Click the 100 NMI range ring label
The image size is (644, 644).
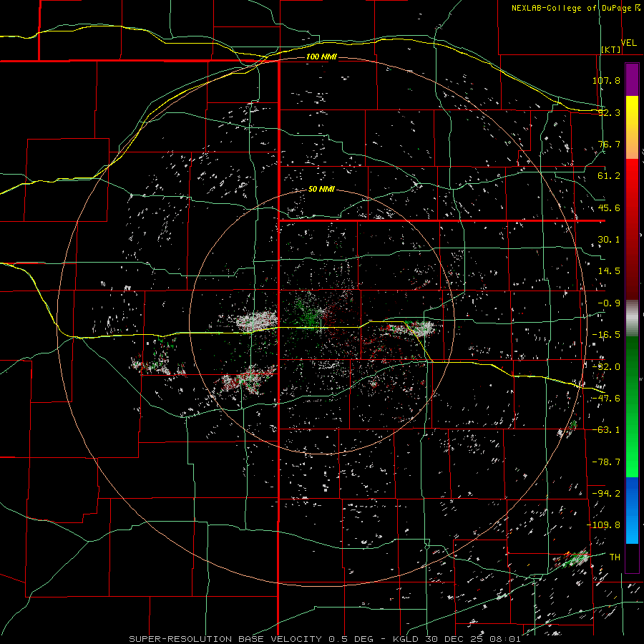click(x=321, y=57)
